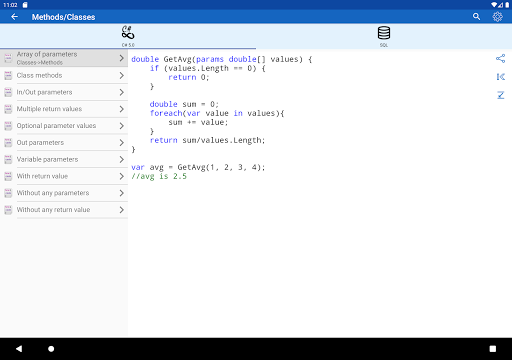512x360 pixels.
Task: Tap the Android home navigation button
Action: point(51,349)
